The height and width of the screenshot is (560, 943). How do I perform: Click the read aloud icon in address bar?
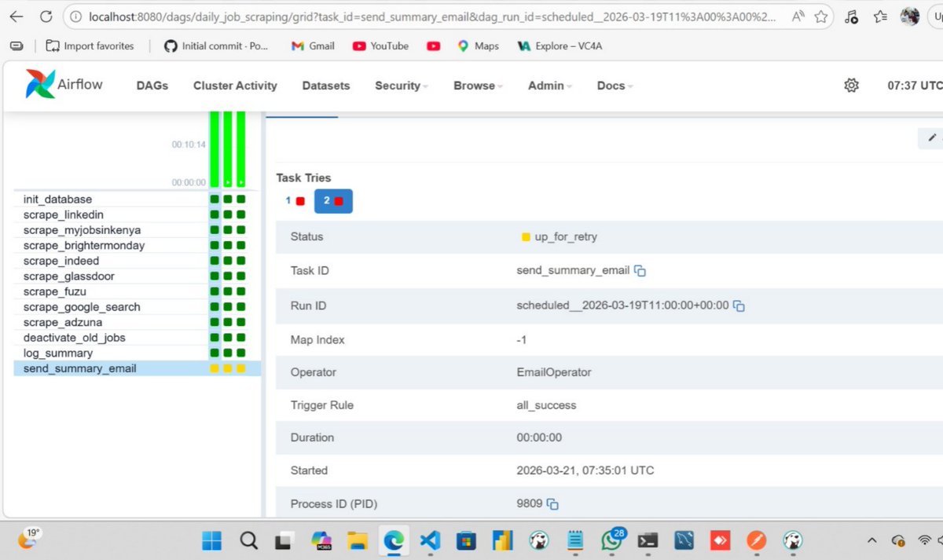click(798, 16)
